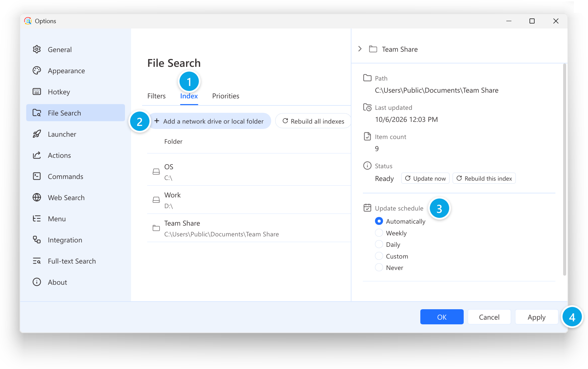Click the Appearance palette icon

coord(37,71)
